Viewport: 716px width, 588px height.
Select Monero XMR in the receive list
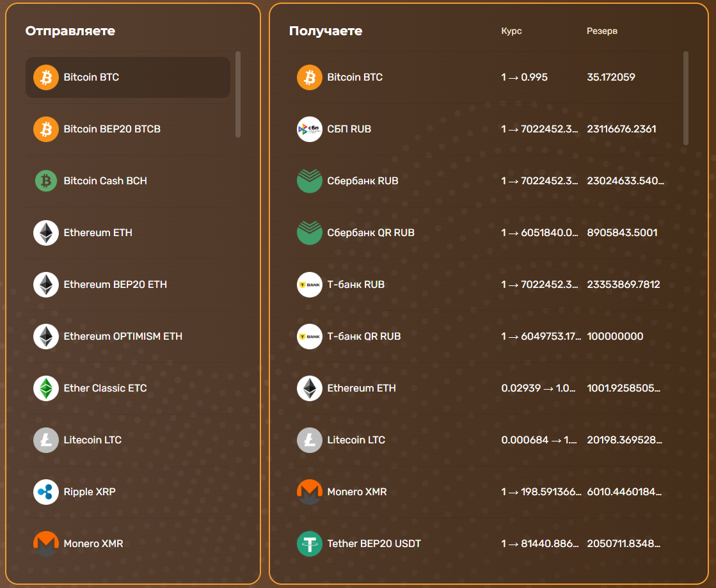click(482, 491)
